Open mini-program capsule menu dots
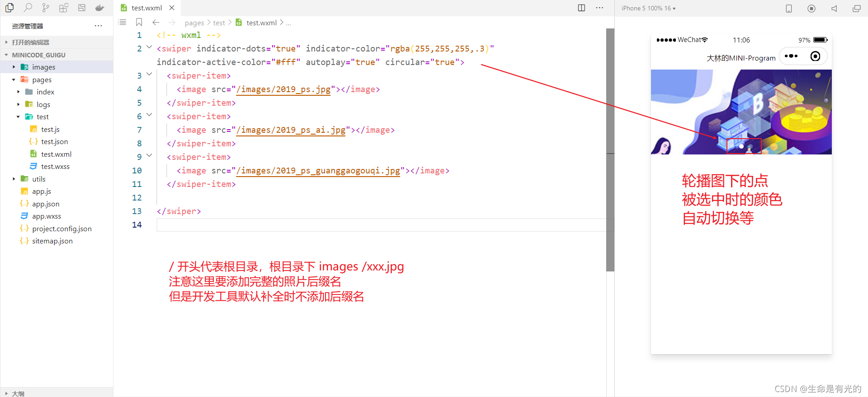This screenshot has height=397, width=868. 791,56
